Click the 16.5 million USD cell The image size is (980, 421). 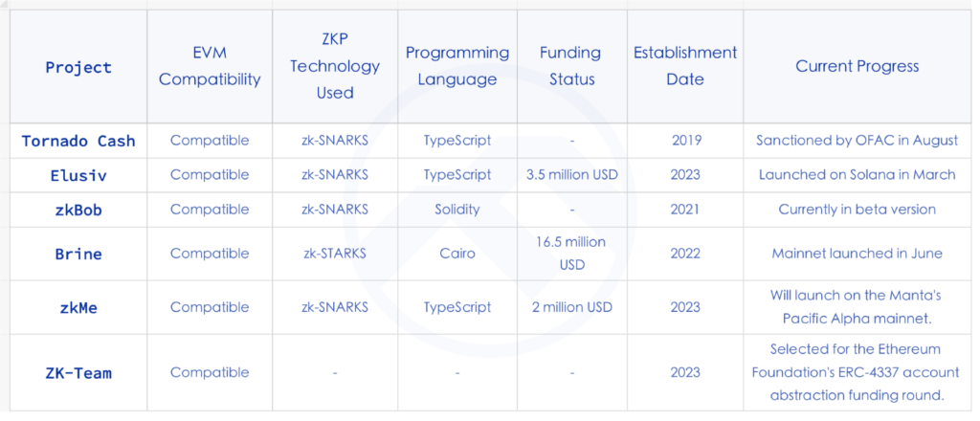(x=572, y=254)
